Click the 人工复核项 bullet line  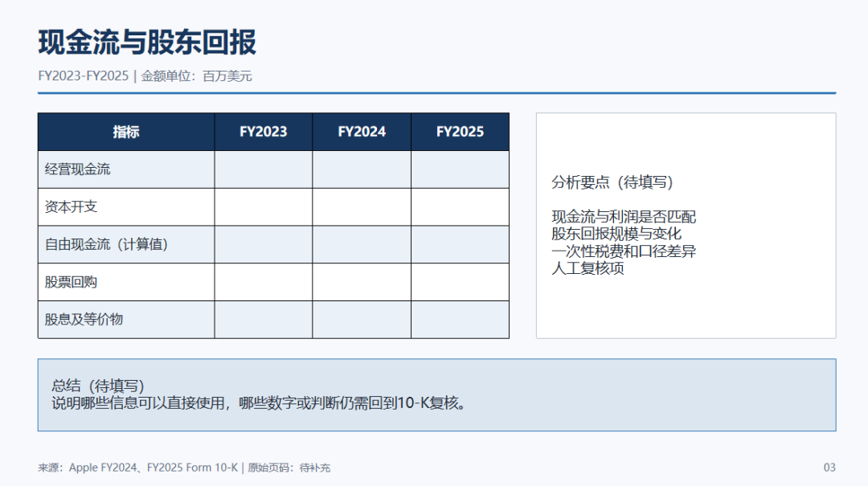click(x=588, y=268)
